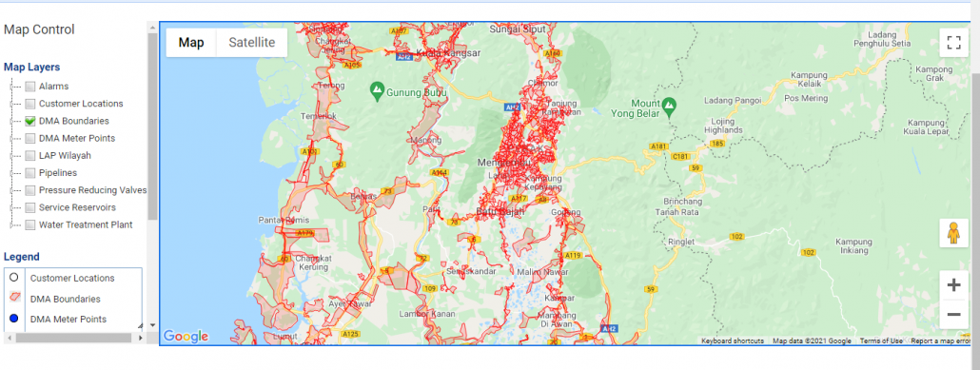
Task: Click the blue DMA Meter Points legend dot
Action: point(13,319)
